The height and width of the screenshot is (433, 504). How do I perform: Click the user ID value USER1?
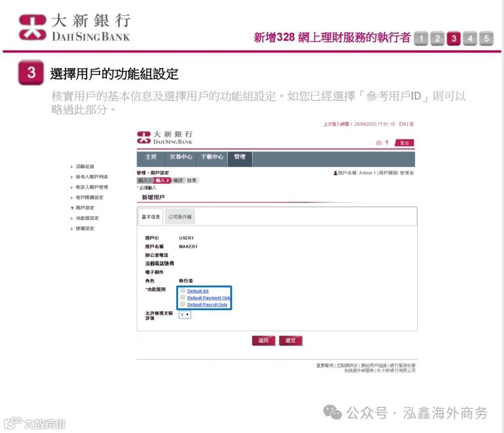(186, 238)
